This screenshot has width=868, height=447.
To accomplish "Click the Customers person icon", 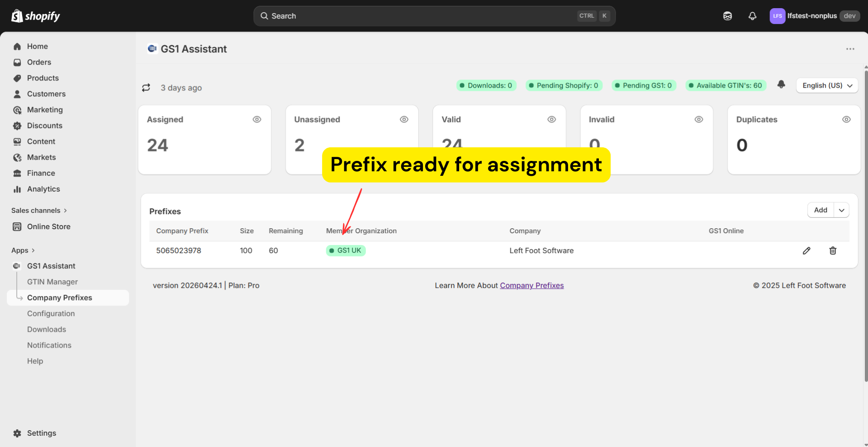I will [17, 94].
